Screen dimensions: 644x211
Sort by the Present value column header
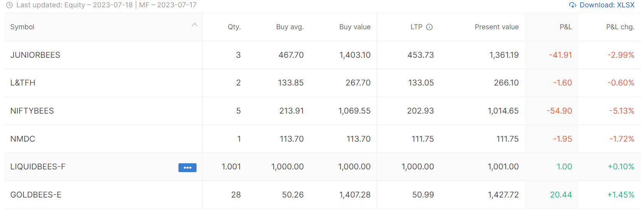(x=497, y=27)
